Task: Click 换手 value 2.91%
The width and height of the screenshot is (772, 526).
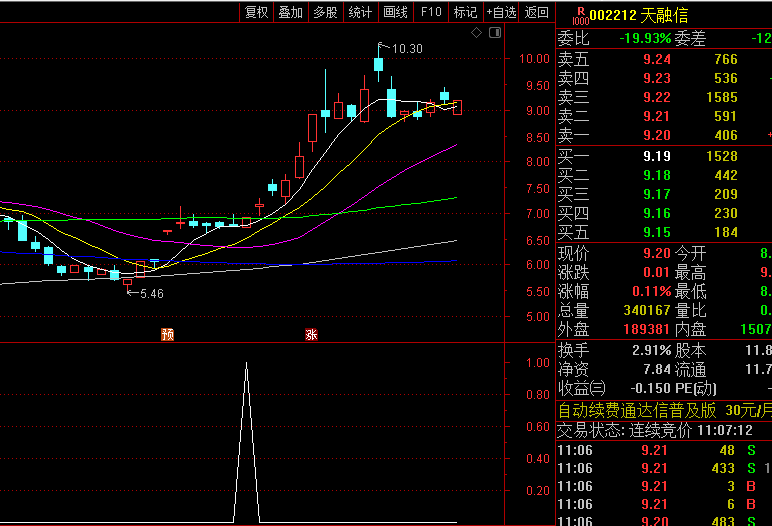Action: pyautogui.click(x=651, y=351)
